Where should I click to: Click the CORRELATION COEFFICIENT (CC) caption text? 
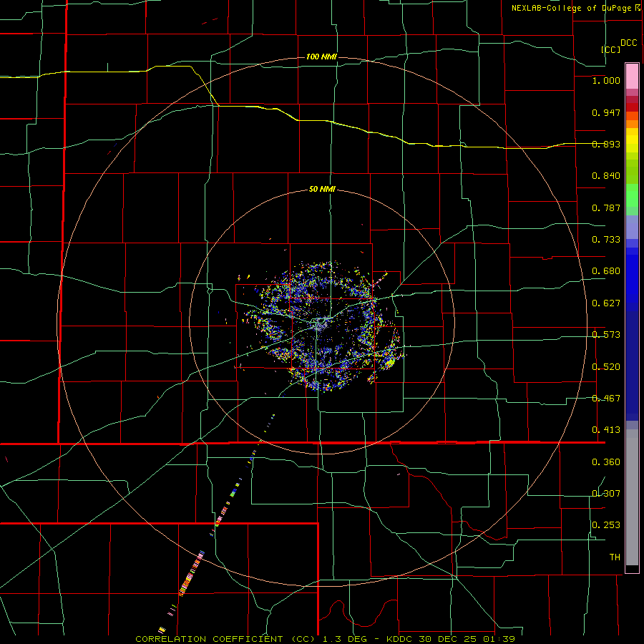click(225, 639)
